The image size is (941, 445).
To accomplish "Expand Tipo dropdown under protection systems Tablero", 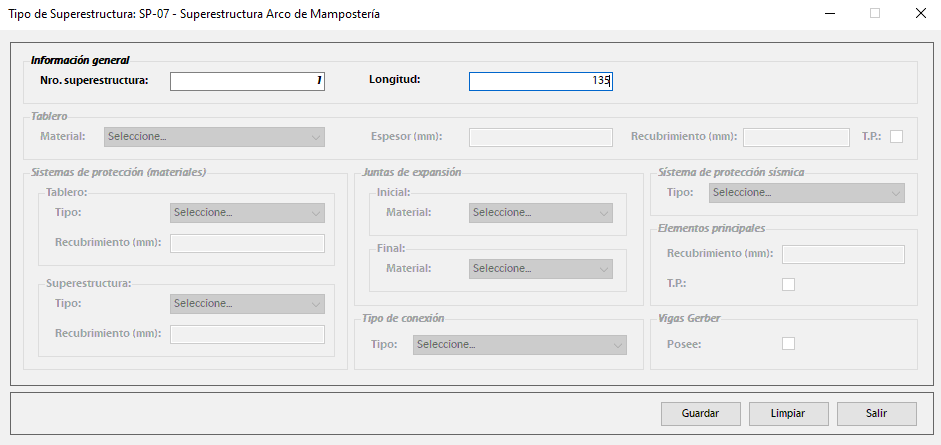I will (x=247, y=213).
